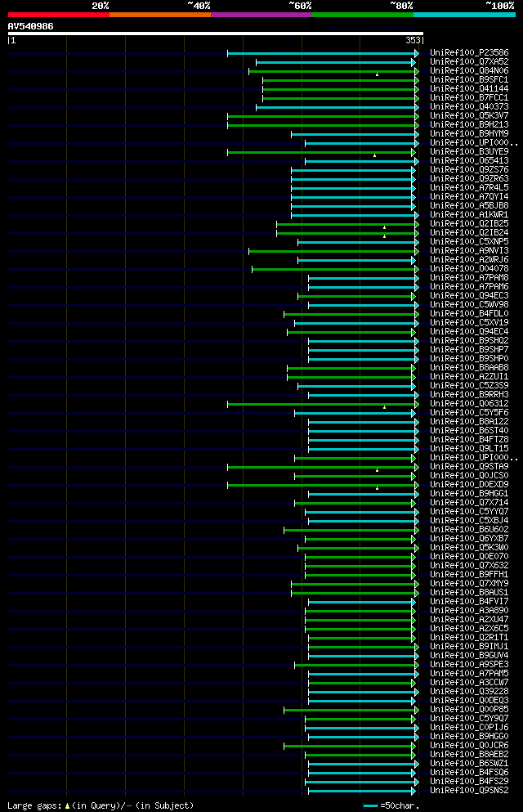Open hit UniRef100_B7FCC1
523x812 pixels.
tap(469, 98)
